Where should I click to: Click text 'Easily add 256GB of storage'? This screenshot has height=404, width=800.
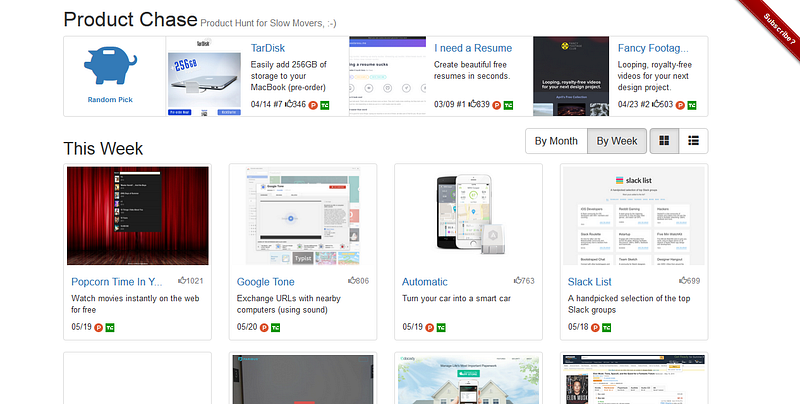[x=289, y=70]
